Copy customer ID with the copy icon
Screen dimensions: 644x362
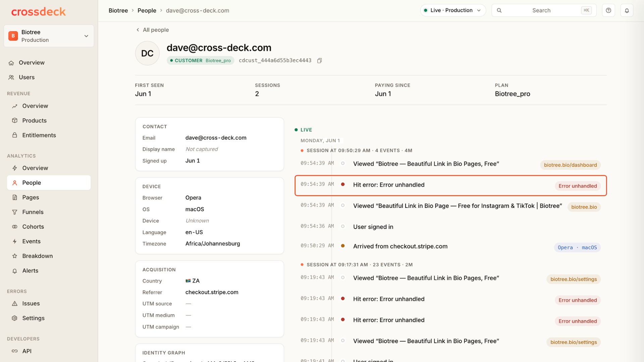pos(320,61)
